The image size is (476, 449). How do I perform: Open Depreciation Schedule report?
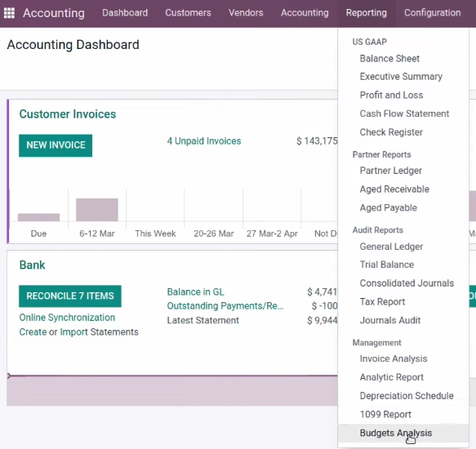click(x=407, y=396)
